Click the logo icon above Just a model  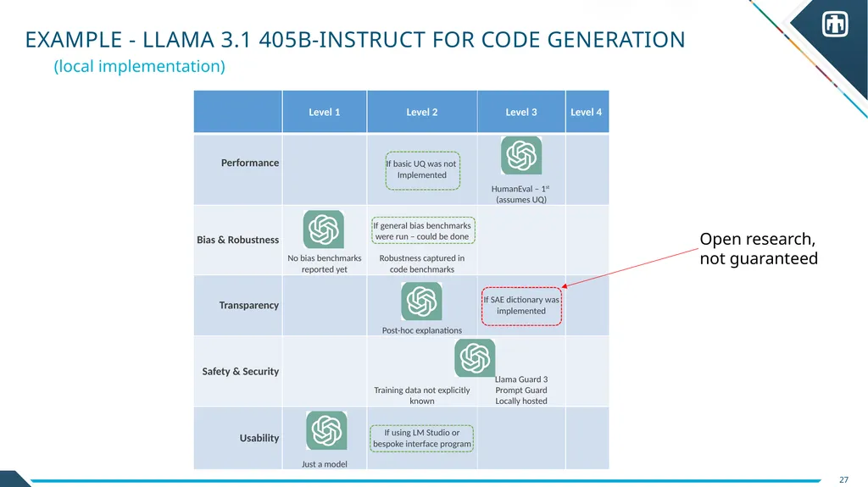[326, 430]
